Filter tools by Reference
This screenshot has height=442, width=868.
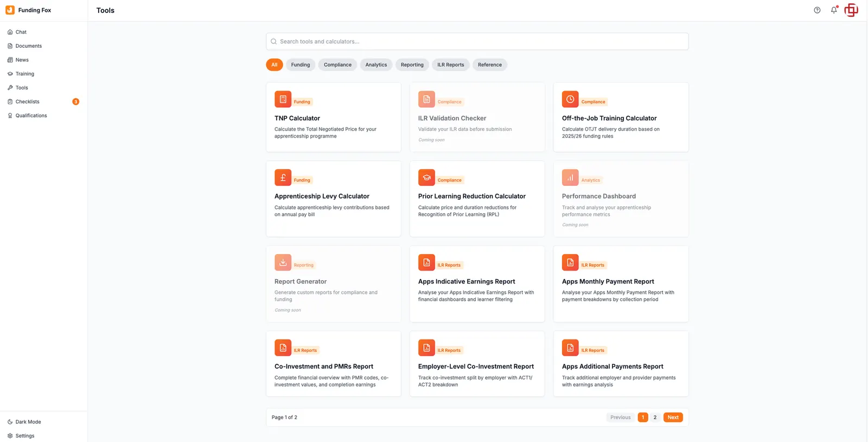[x=490, y=65]
